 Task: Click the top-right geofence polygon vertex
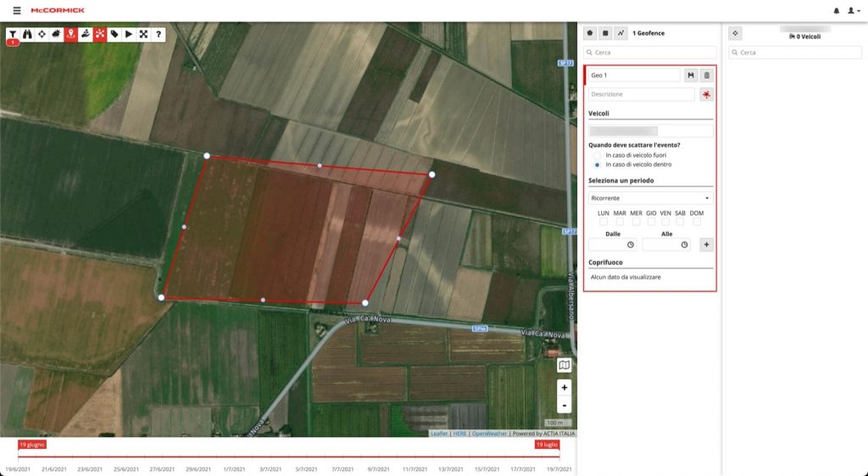tap(431, 174)
